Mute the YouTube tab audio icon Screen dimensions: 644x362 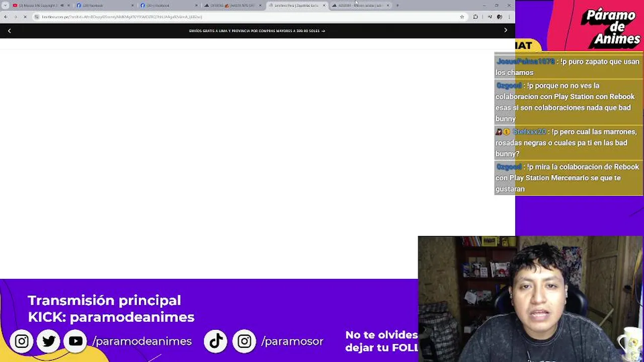(62, 6)
